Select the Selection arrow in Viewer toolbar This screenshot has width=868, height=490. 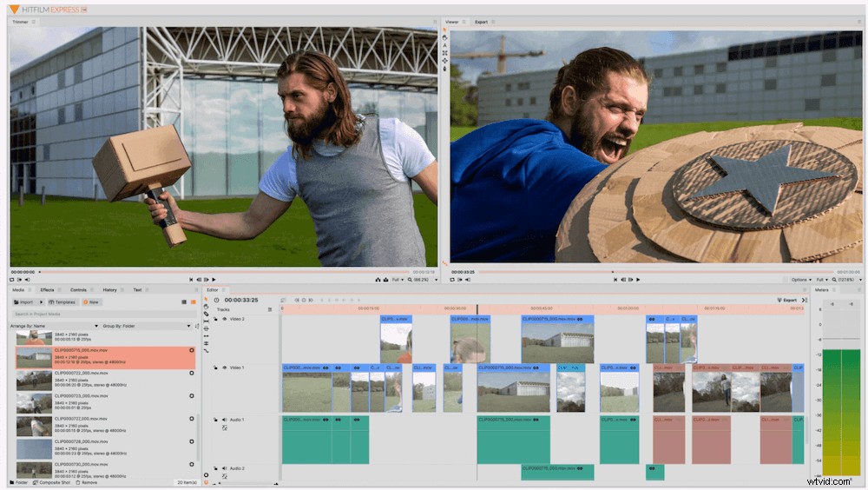coord(444,30)
